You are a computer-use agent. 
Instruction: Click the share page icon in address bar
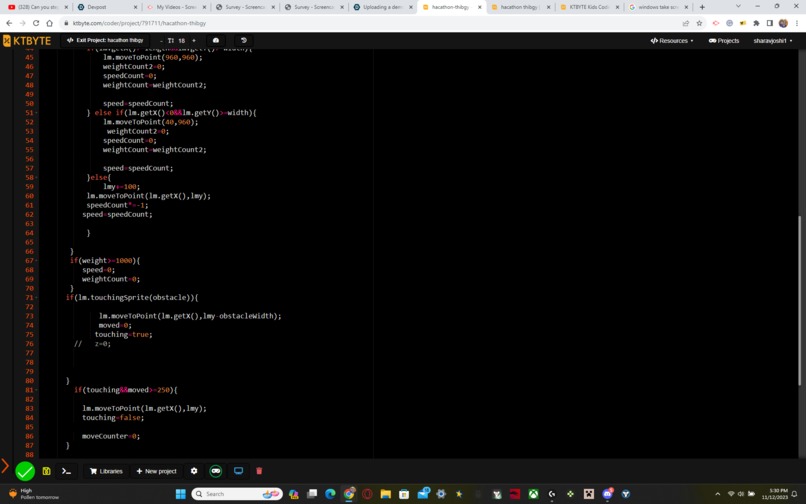[x=686, y=23]
